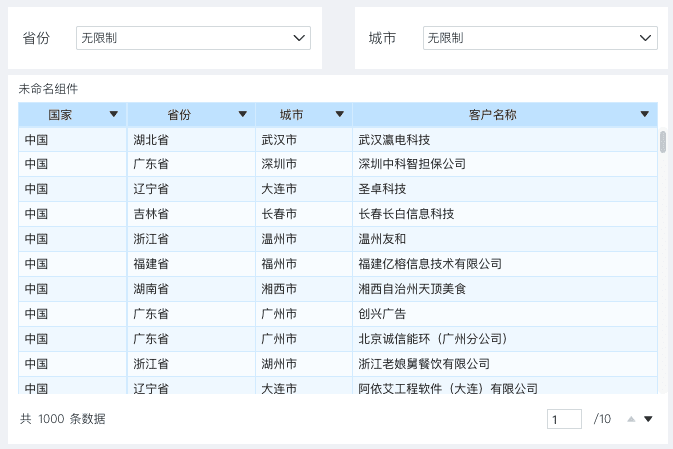
Task: Click the 国家 column filter arrow
Action: point(113,114)
